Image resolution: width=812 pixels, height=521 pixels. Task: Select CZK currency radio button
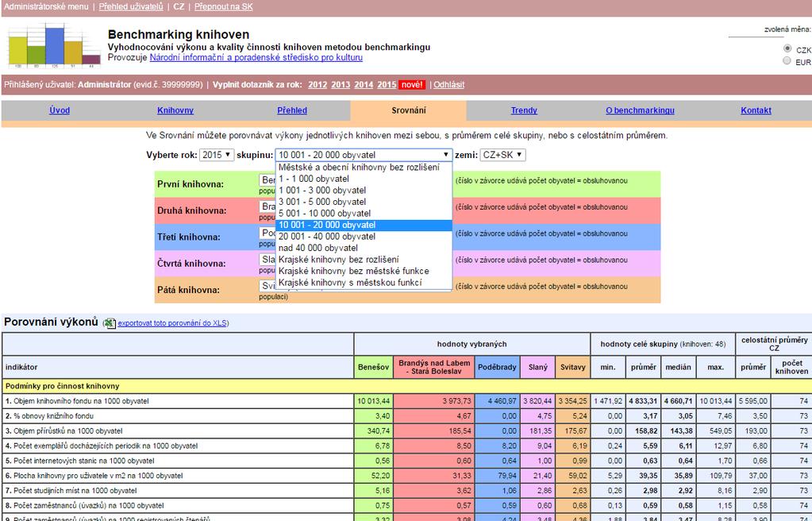click(x=787, y=48)
